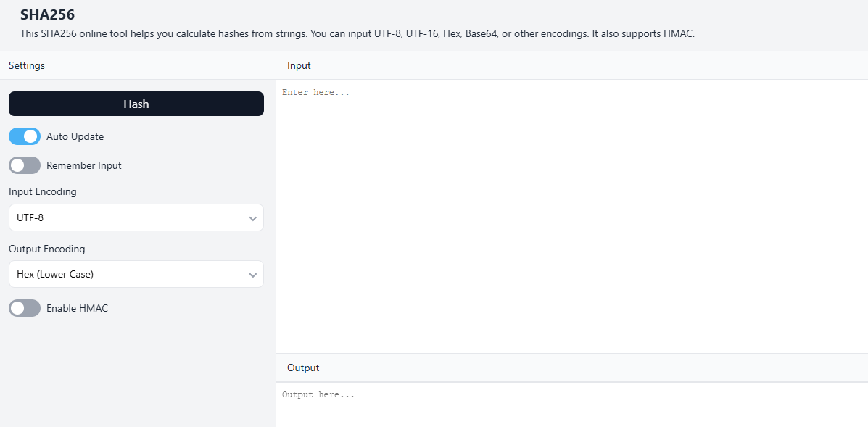
Task: Click the Output Encoding field label
Action: pos(47,249)
